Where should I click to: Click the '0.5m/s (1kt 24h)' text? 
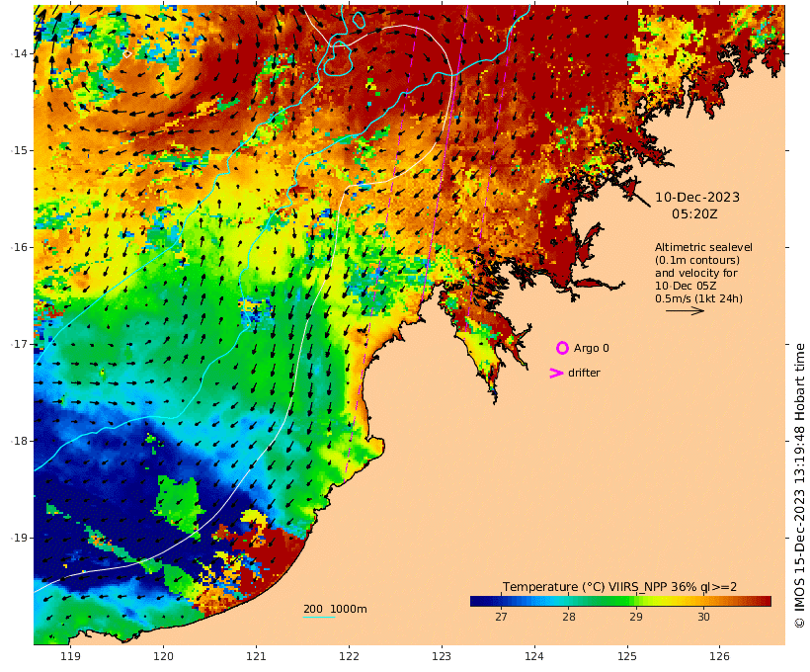point(699,298)
